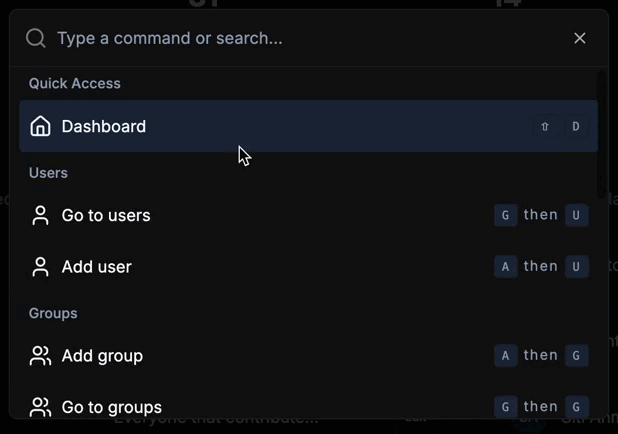Click the Add group people icon
The image size is (618, 434).
[41, 356]
